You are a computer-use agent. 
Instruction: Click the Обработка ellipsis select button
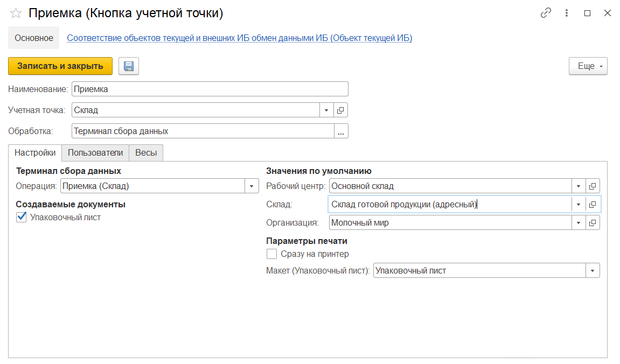point(341,131)
